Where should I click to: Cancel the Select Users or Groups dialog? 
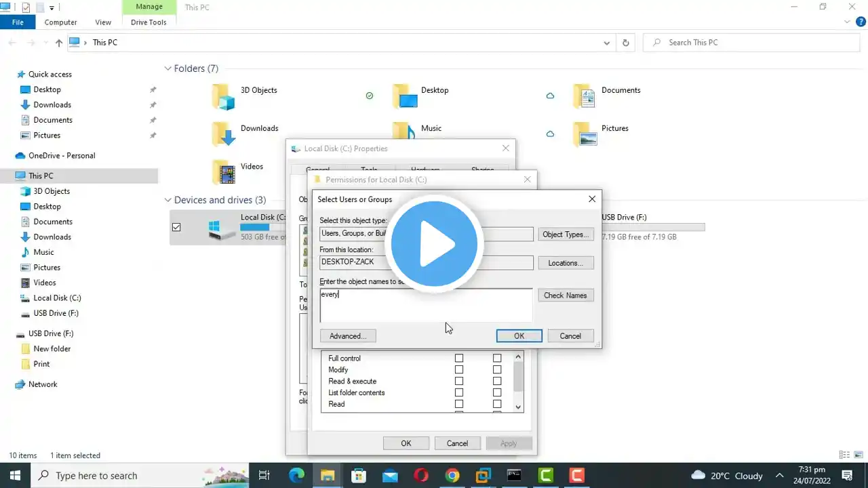pyautogui.click(x=570, y=336)
